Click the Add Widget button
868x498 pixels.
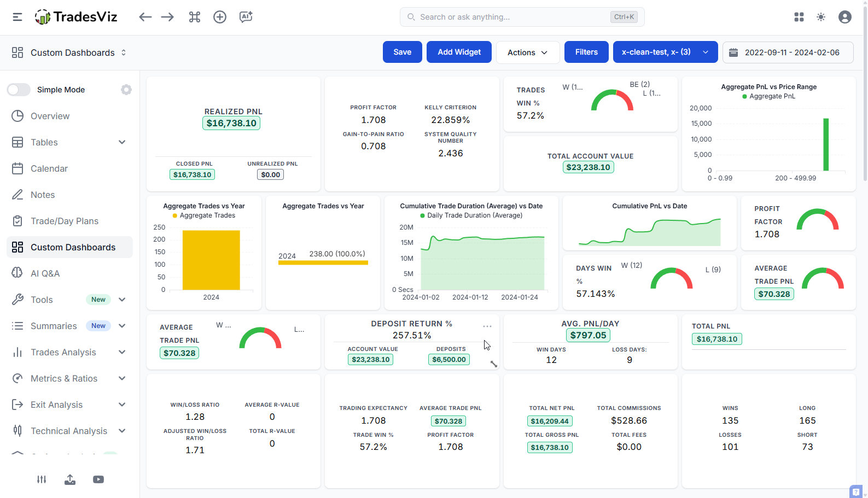[459, 52]
